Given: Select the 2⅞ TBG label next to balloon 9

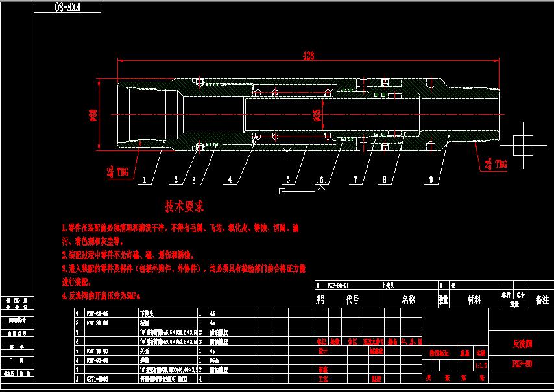Looking at the screenshot, I should pos(496,165).
